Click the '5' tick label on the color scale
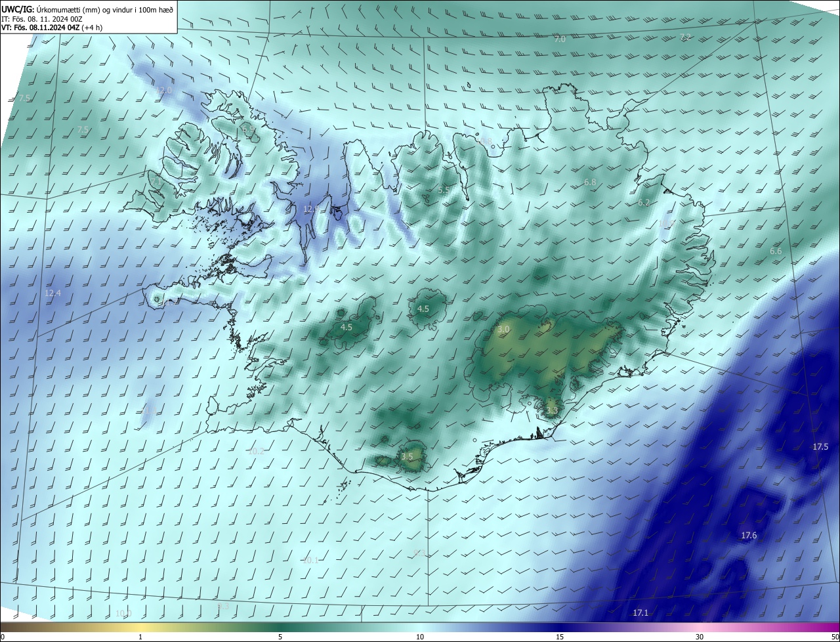 click(x=280, y=637)
